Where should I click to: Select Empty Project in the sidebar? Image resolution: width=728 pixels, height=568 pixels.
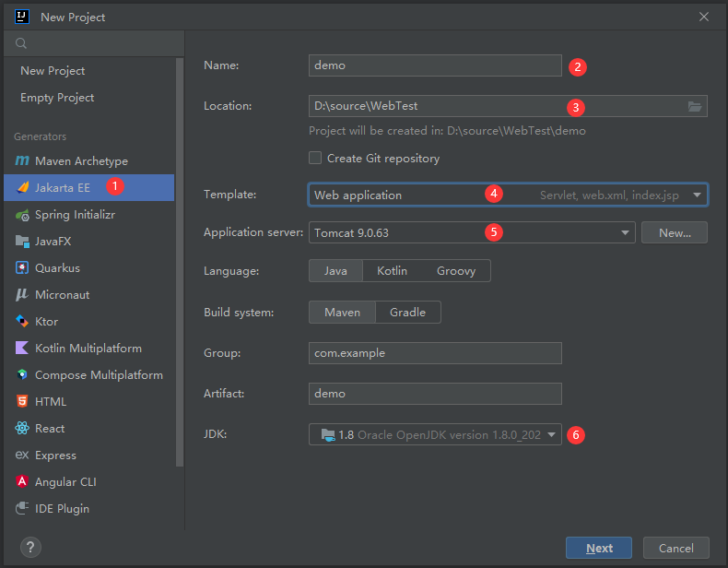click(x=57, y=98)
